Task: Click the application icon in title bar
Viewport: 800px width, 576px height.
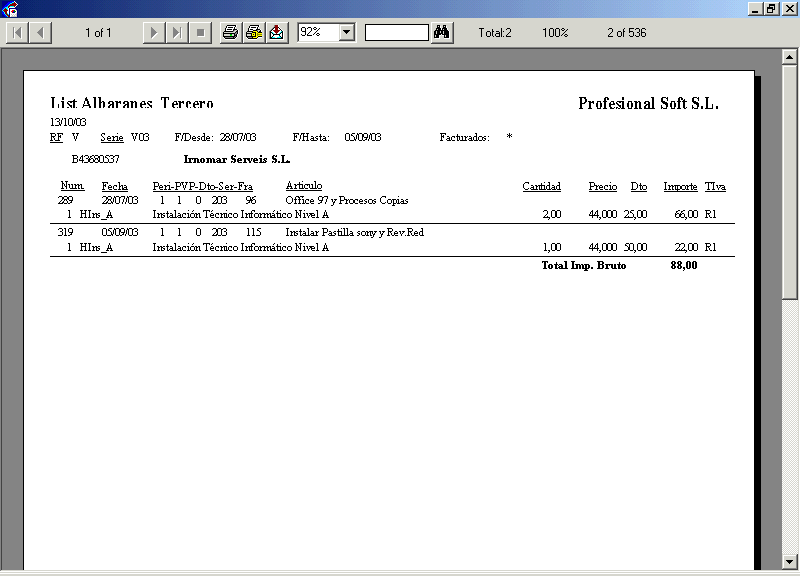Action: tap(11, 9)
